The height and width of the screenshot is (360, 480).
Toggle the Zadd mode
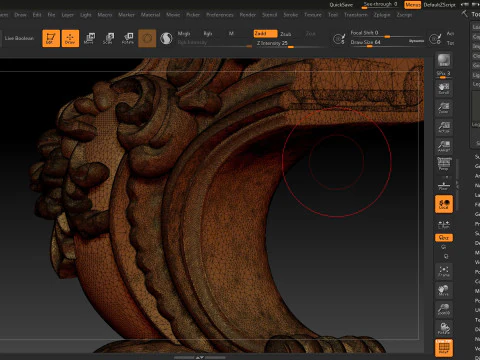tap(265, 34)
